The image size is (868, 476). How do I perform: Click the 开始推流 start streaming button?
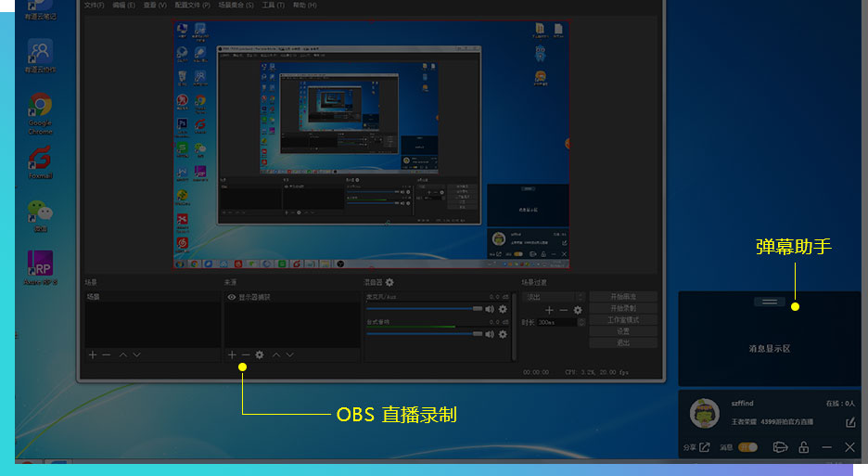(623, 297)
